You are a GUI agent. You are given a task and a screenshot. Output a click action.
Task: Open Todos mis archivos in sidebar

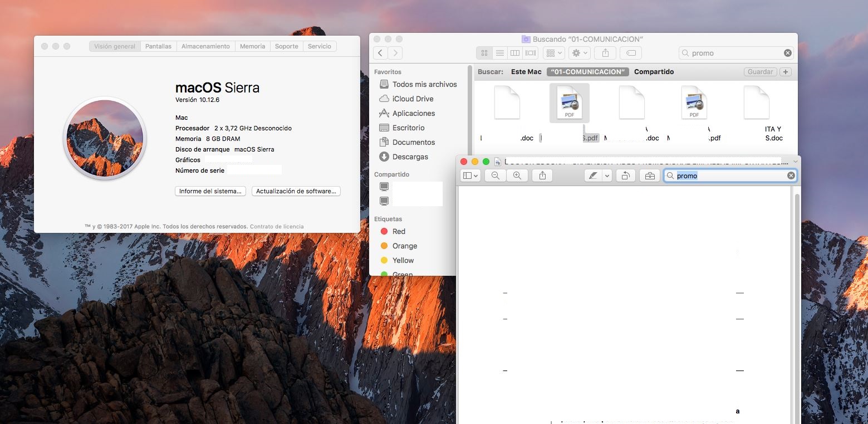point(418,84)
